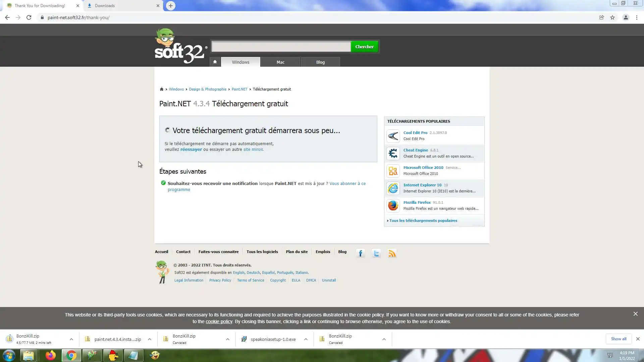The image size is (644, 362).
Task: Open the RSS feed icon
Action: pyautogui.click(x=392, y=253)
